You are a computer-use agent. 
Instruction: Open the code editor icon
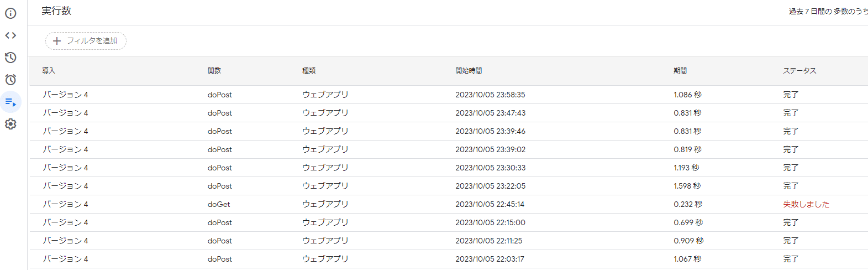click(10, 35)
